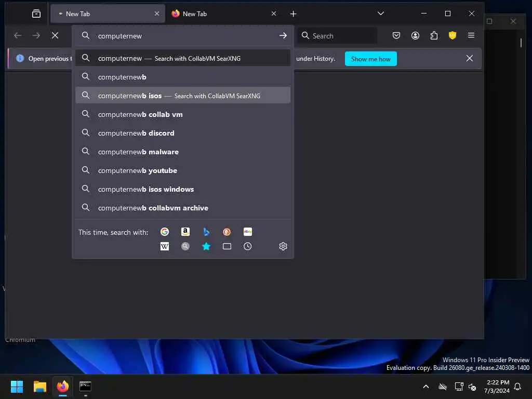Search this time with Wikipedia
Viewport: 532px width, 399px height.
[165, 246]
